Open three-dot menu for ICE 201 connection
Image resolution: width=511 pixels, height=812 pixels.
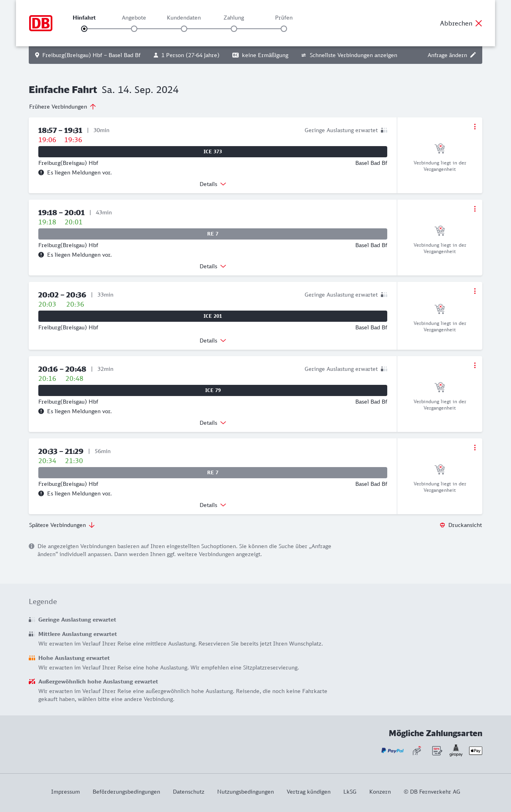475,291
